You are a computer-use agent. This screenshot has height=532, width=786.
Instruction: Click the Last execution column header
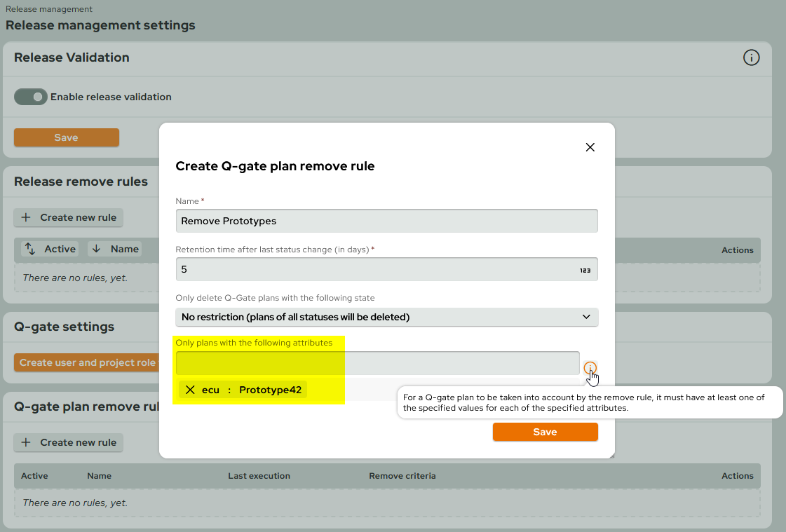click(x=259, y=476)
